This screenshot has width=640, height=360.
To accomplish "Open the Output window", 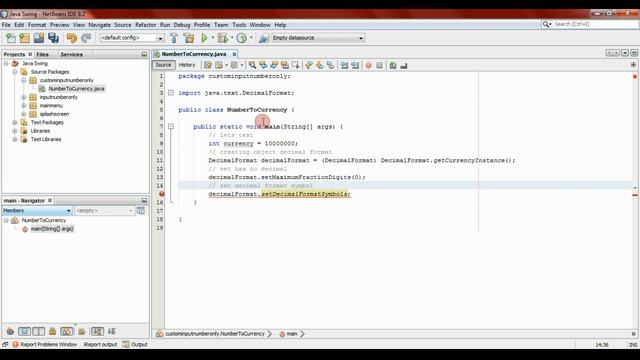I will (135, 344).
